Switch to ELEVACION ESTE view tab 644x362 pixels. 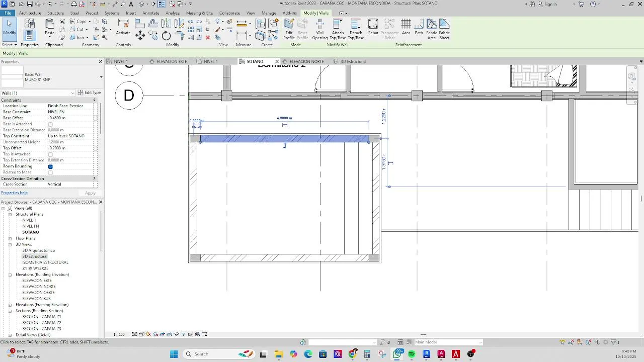click(172, 61)
